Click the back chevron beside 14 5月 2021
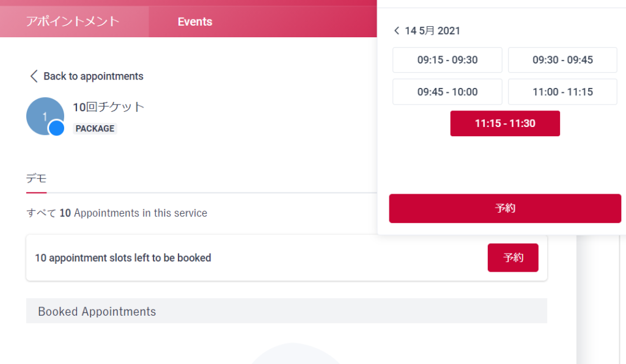 coord(396,31)
